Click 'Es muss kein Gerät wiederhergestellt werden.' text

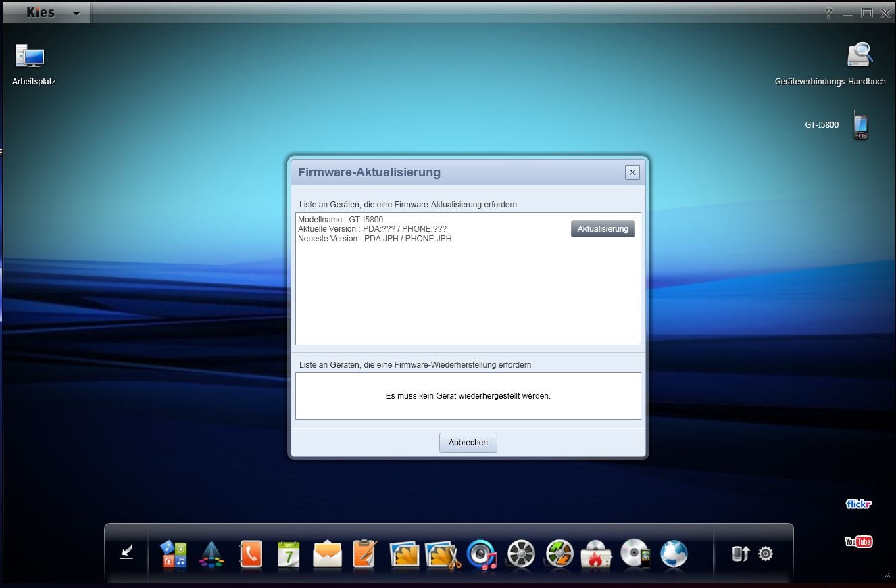[468, 396]
